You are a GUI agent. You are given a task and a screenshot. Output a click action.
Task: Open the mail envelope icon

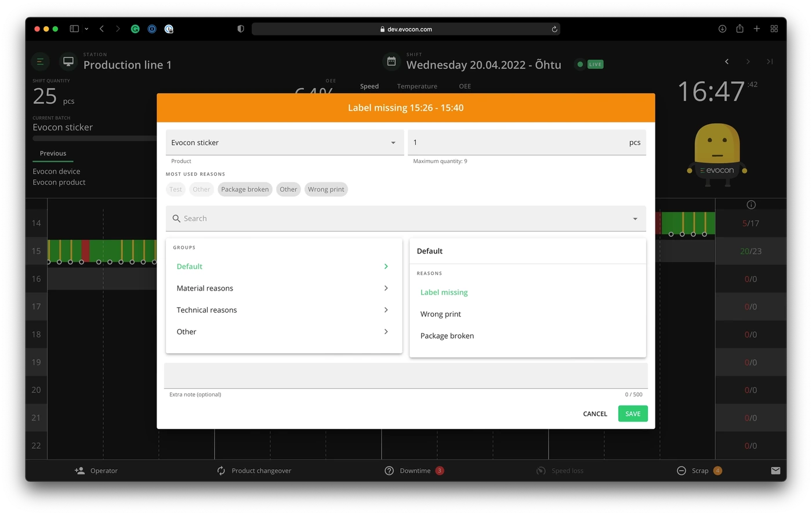click(775, 470)
